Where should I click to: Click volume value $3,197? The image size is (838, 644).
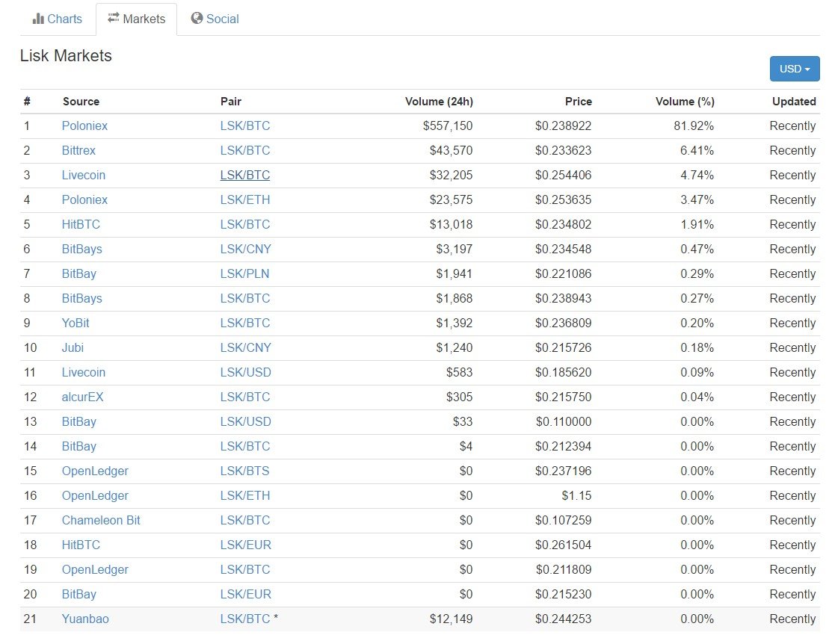(455, 249)
